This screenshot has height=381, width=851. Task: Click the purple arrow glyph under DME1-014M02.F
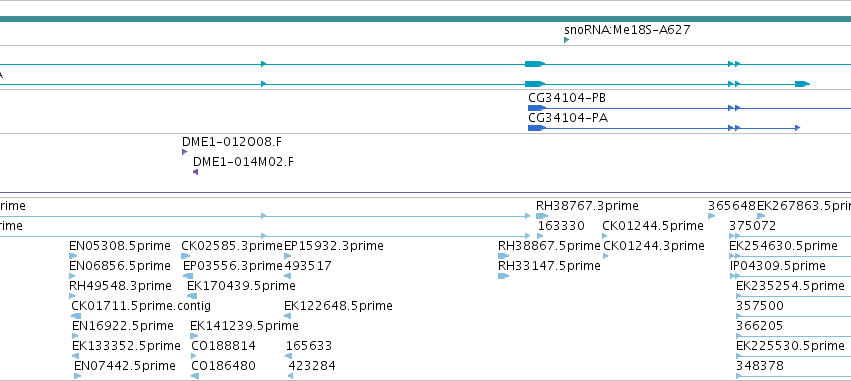(195, 172)
